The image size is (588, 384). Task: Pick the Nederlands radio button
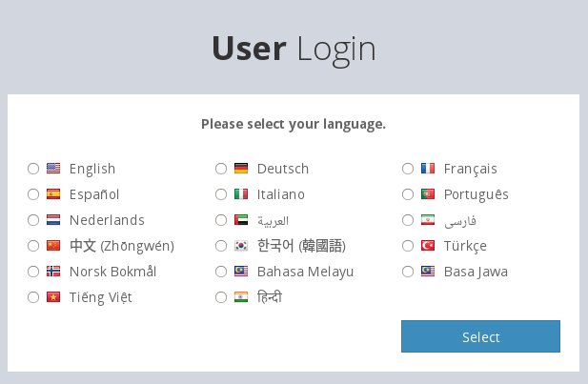coord(33,220)
